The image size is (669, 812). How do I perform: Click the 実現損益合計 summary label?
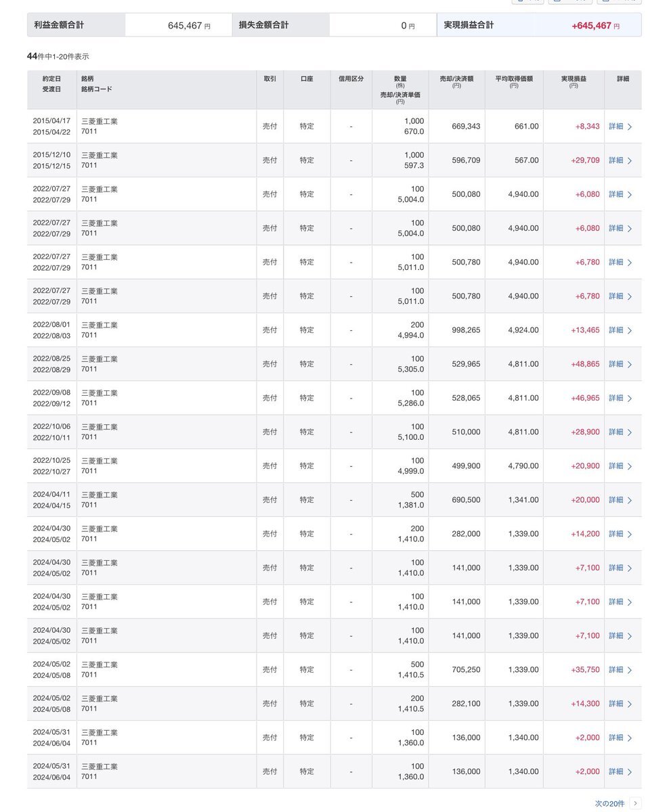point(469,25)
